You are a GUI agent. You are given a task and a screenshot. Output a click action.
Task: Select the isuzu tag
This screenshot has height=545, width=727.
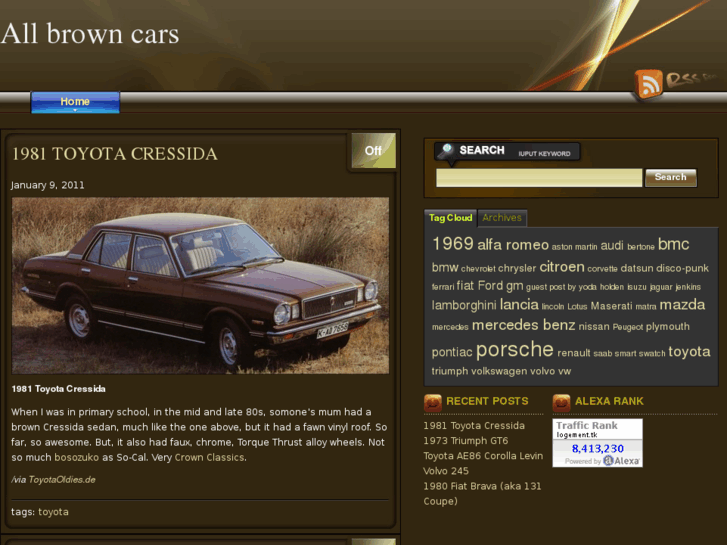(637, 287)
